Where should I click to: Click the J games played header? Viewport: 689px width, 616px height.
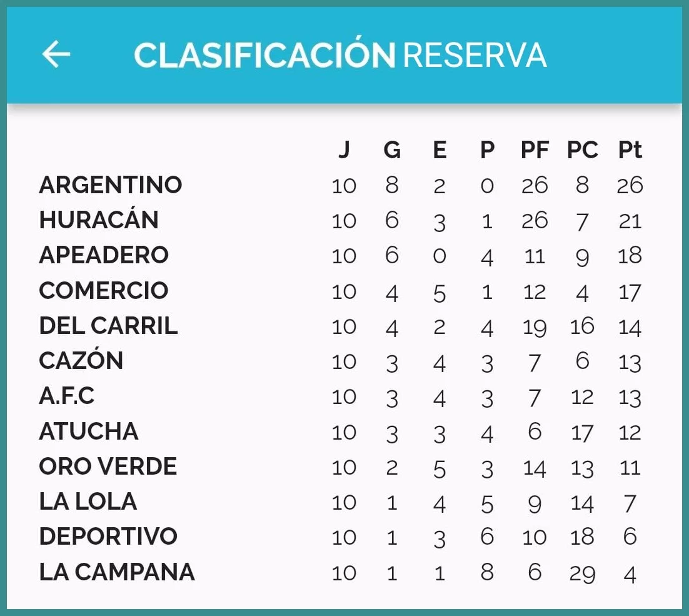pyautogui.click(x=344, y=150)
